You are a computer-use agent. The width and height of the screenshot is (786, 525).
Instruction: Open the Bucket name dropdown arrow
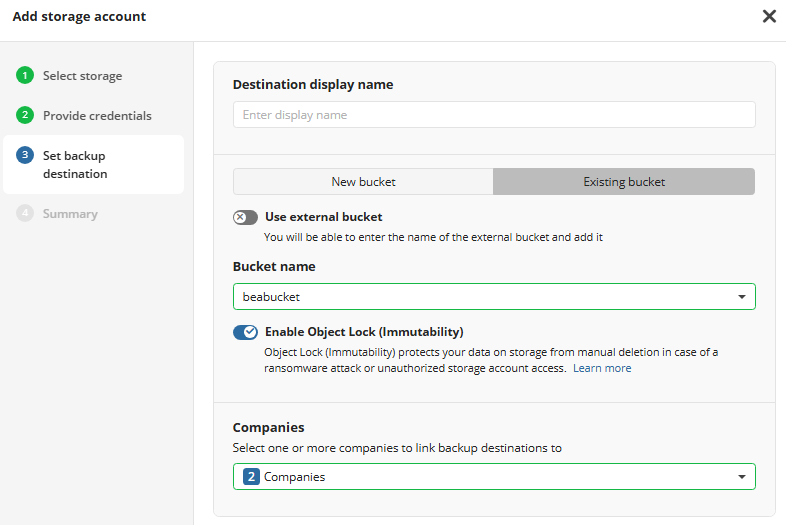(x=741, y=297)
